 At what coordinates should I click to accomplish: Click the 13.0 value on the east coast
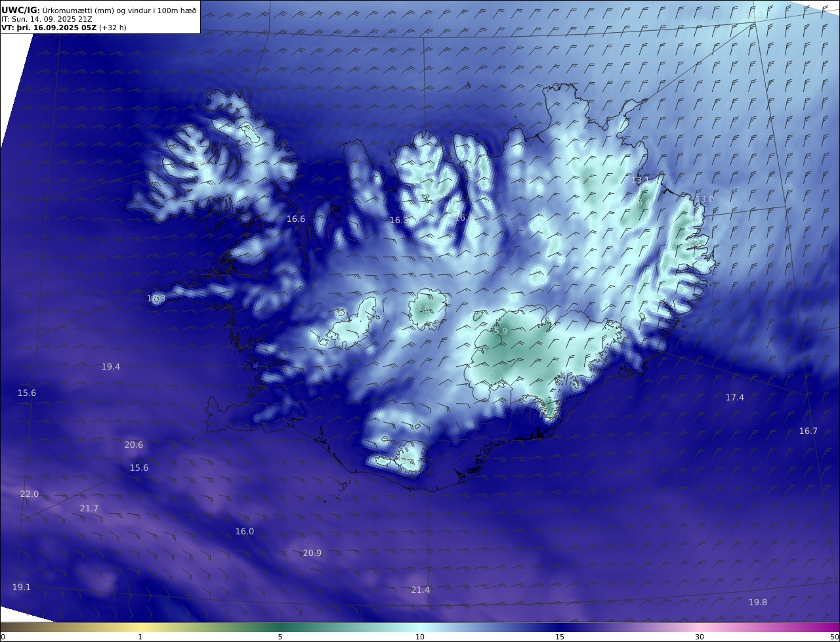(705, 200)
